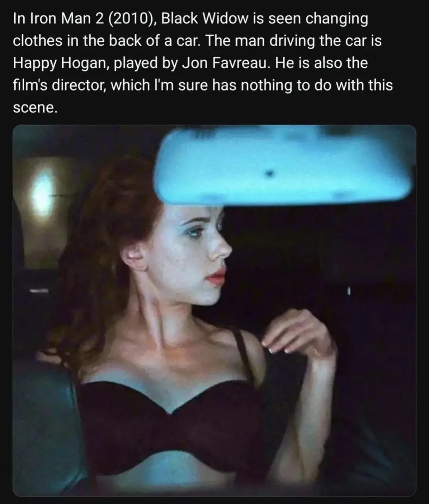Click the name "Jon Favreau" in the caption
Viewport: 429px width, 504px height.
[x=228, y=63]
